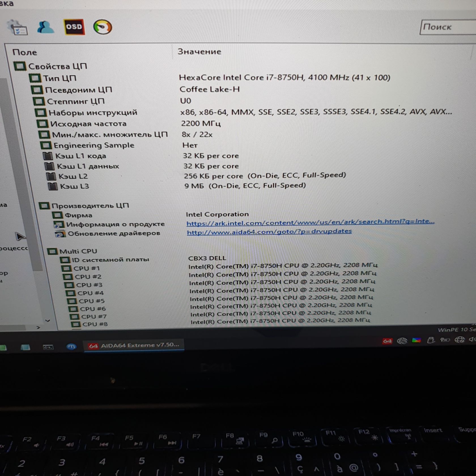Select the Фирма row
This screenshot has height=476, width=476.
150,215
